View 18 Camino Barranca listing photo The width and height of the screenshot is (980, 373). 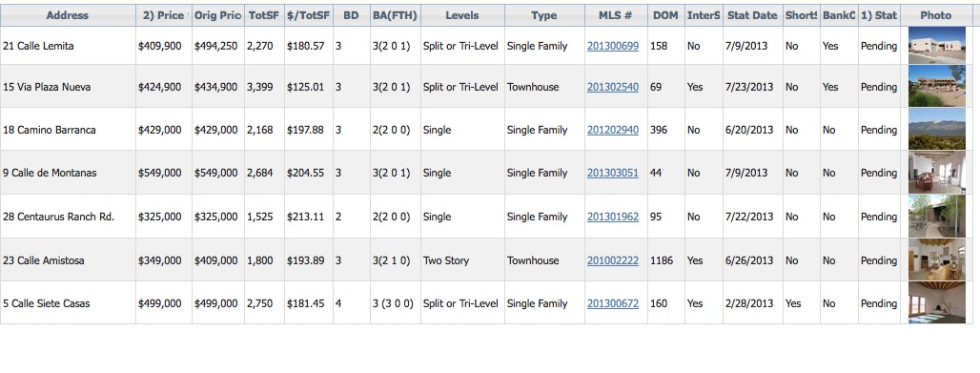936,130
